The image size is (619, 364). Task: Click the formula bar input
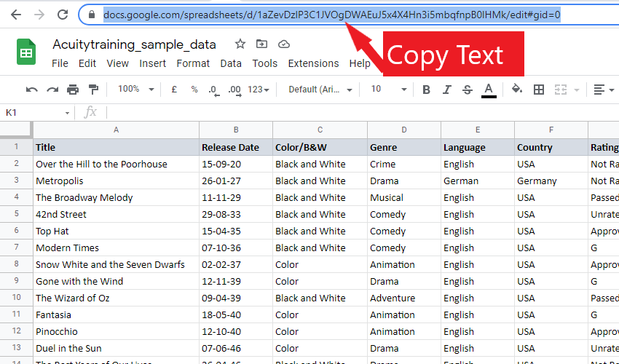(363, 113)
